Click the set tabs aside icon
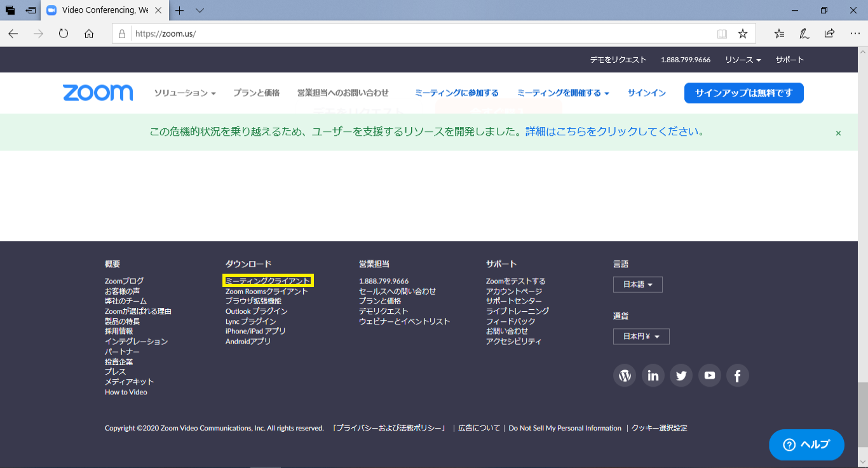868x468 pixels. 31,10
